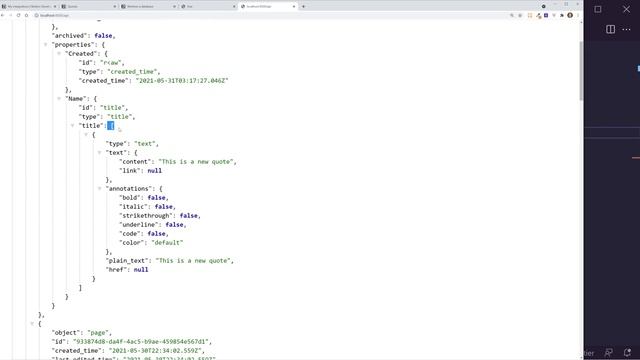Open a new browser tab
The image size is (640, 360).
coord(303,7)
